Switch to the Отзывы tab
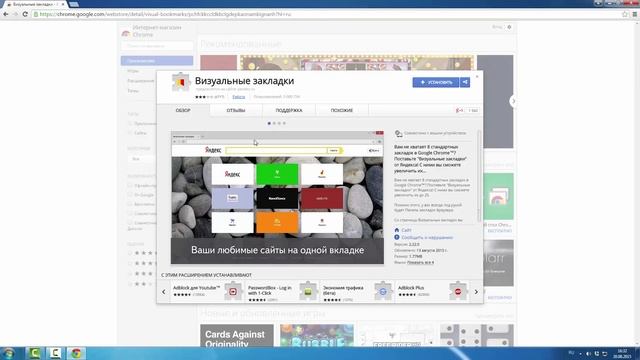The image size is (640, 360). point(236,110)
